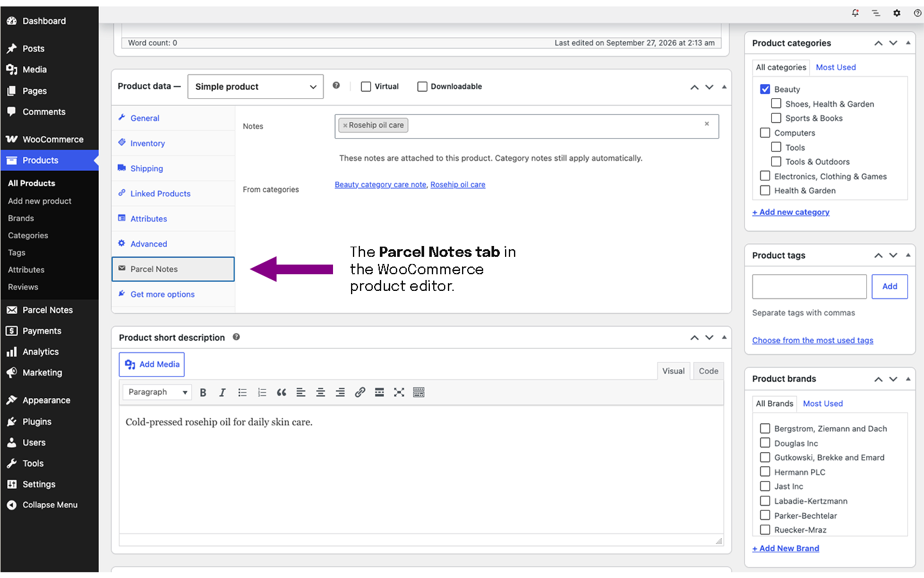This screenshot has height=578, width=924.
Task: Open the Linked Products tab
Action: tap(173, 193)
